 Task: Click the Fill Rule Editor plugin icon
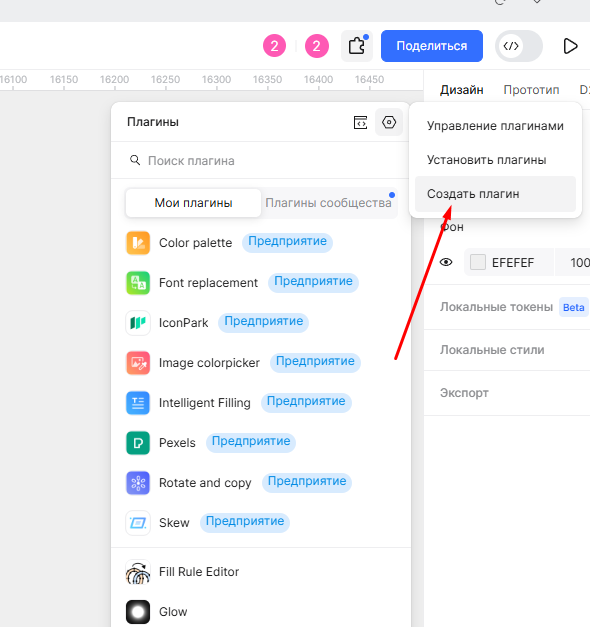click(x=138, y=572)
